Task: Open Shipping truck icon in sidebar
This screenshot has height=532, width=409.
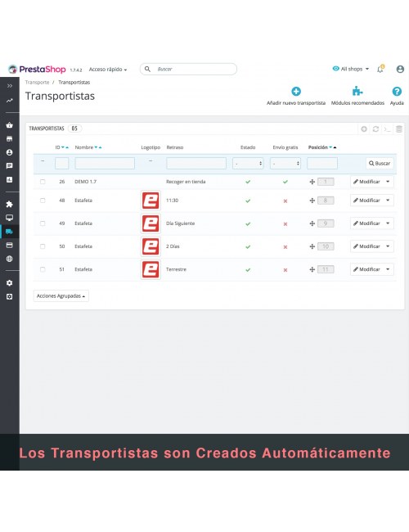Action: tap(10, 232)
